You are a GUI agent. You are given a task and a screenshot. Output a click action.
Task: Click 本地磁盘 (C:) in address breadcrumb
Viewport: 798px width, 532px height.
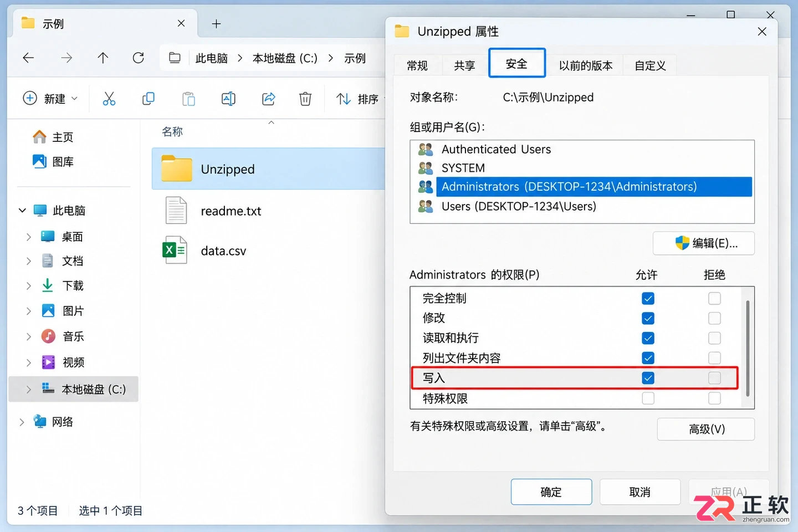point(285,58)
